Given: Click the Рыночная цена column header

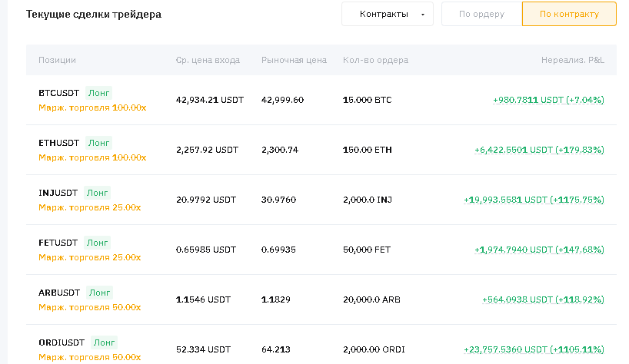Looking at the screenshot, I should coord(294,60).
